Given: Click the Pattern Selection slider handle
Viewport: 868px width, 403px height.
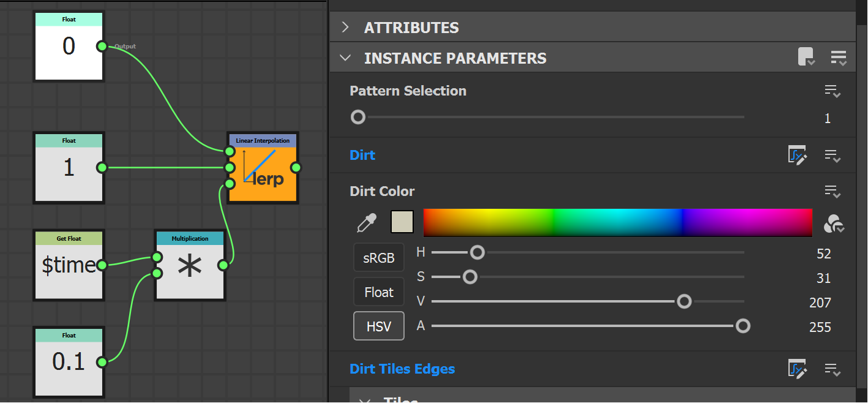Looking at the screenshot, I should tap(358, 117).
